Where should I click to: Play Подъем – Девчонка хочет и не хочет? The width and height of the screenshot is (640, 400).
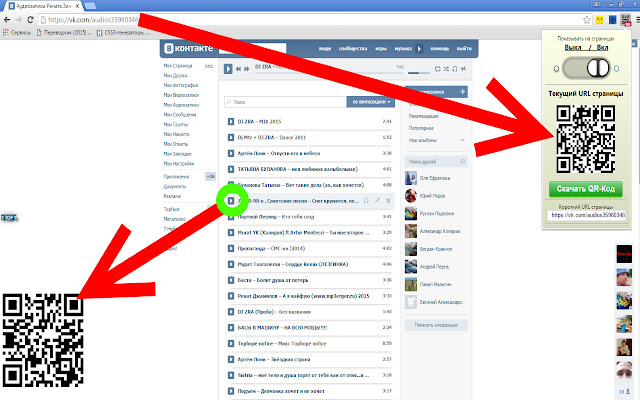[x=231, y=391]
